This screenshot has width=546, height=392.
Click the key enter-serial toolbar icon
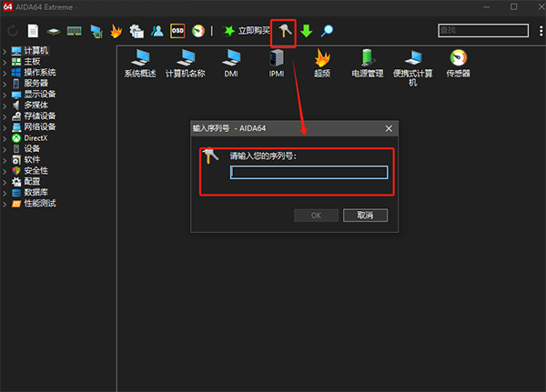click(x=285, y=31)
